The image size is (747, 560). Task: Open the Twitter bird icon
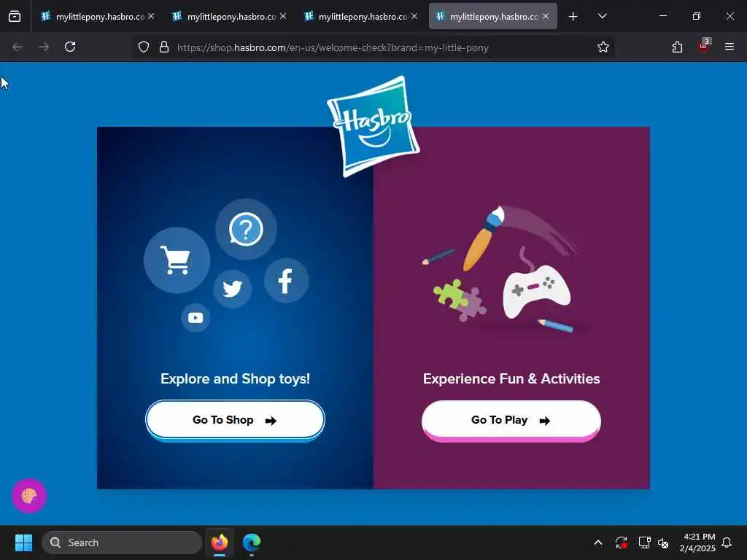point(233,289)
